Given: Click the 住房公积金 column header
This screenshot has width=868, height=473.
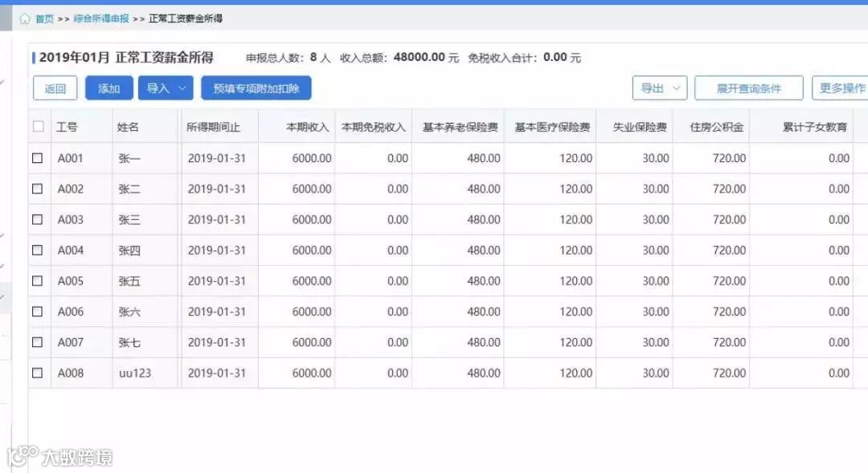Looking at the screenshot, I should coord(716,127).
